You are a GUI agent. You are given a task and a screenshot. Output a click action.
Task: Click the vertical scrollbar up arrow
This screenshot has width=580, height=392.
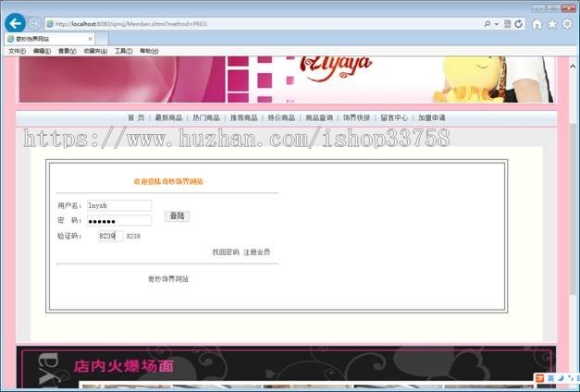(573, 67)
